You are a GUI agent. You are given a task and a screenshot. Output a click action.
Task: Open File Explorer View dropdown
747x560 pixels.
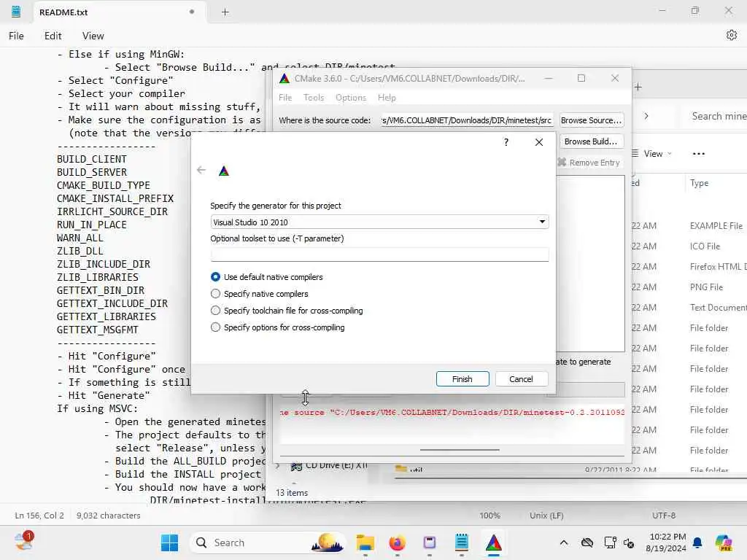(652, 153)
